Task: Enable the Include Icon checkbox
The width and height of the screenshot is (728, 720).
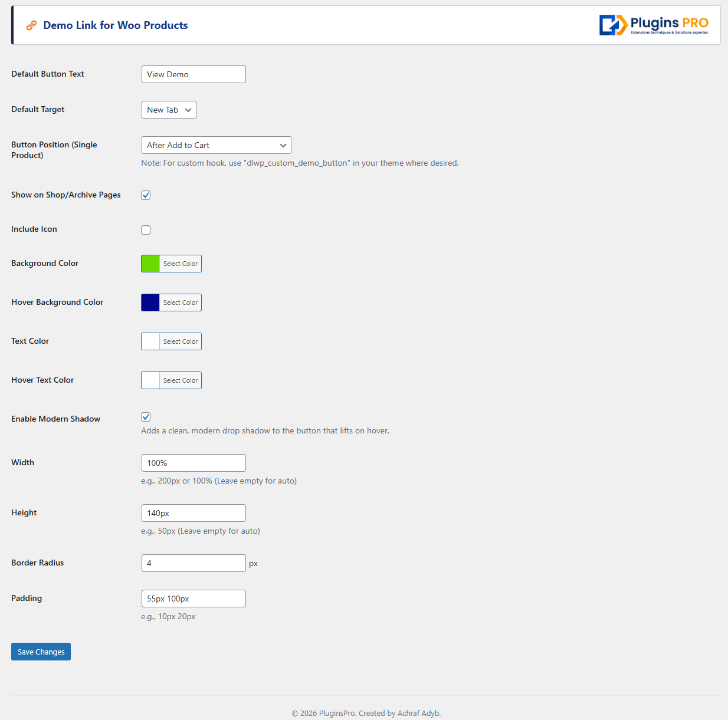Action: click(x=146, y=230)
